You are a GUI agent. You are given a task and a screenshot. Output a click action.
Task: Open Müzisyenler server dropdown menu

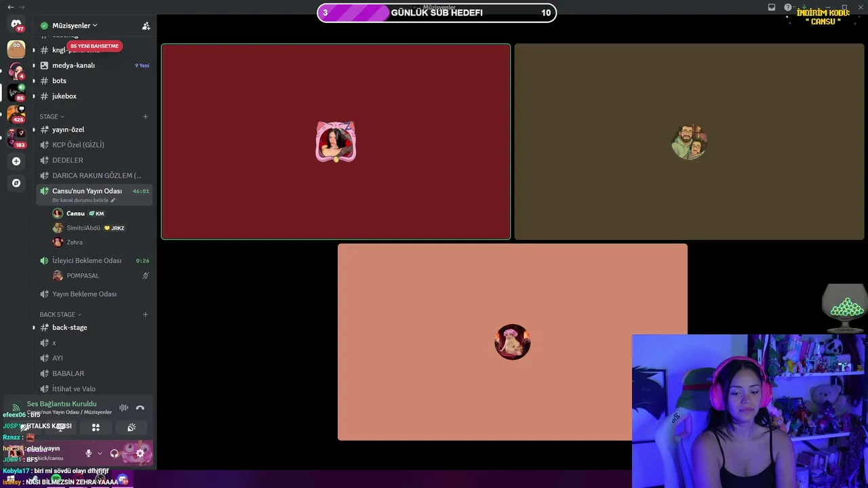[x=75, y=26]
